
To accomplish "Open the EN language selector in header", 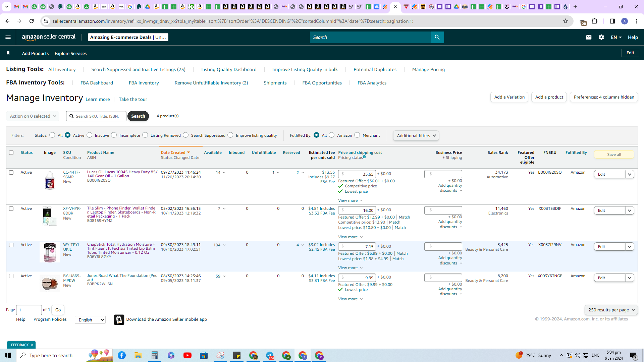I will 616,37.
